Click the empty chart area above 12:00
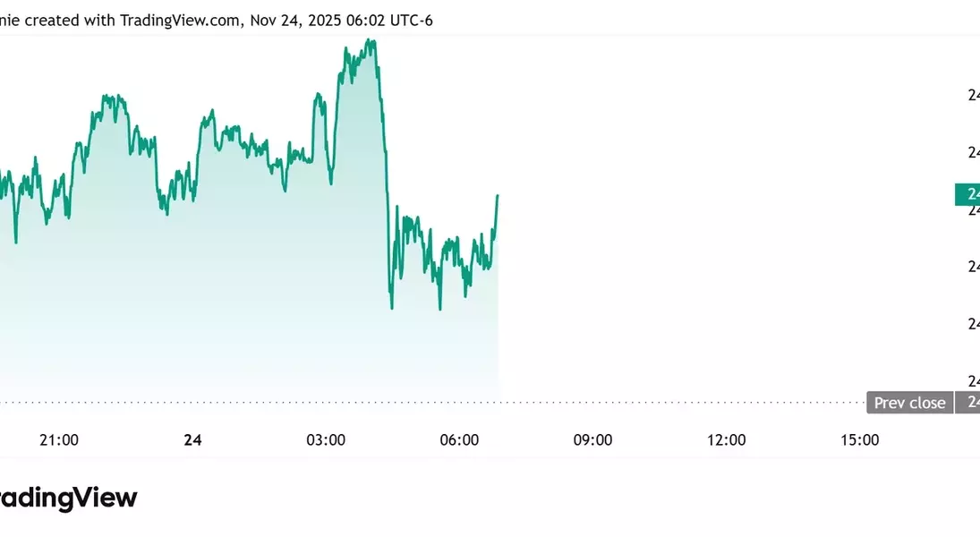Viewport: 980px width, 537px height. [x=726, y=224]
